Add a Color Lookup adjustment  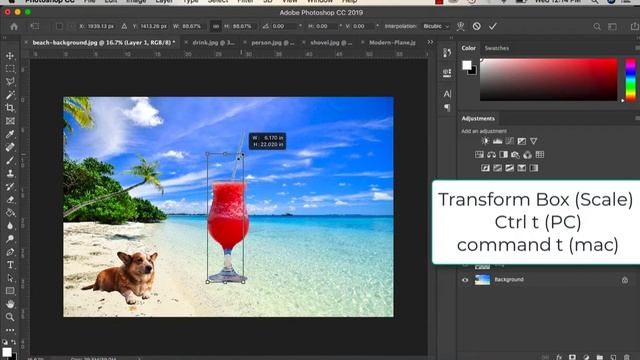point(540,155)
